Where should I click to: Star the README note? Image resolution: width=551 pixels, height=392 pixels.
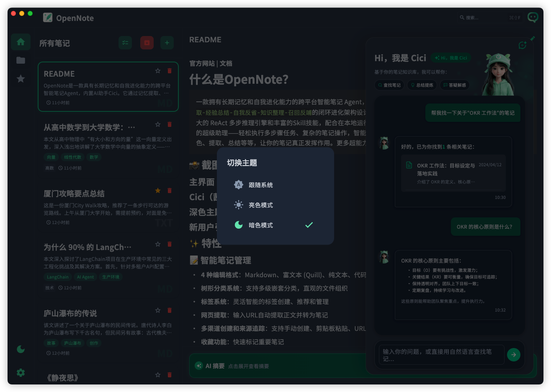coord(158,71)
